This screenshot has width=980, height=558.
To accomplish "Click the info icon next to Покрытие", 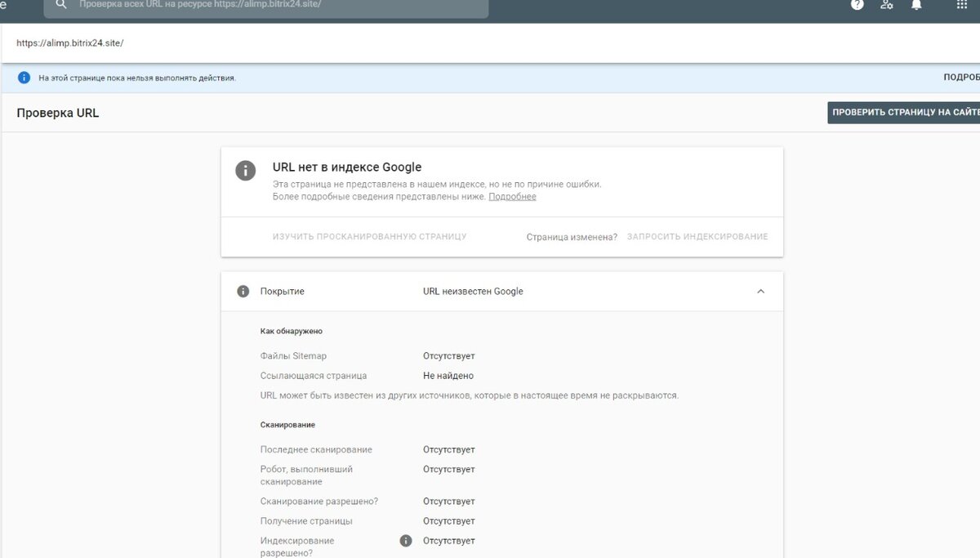I will coord(243,292).
